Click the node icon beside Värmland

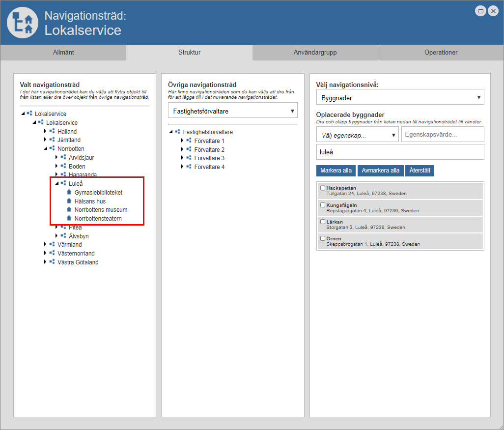52,245
